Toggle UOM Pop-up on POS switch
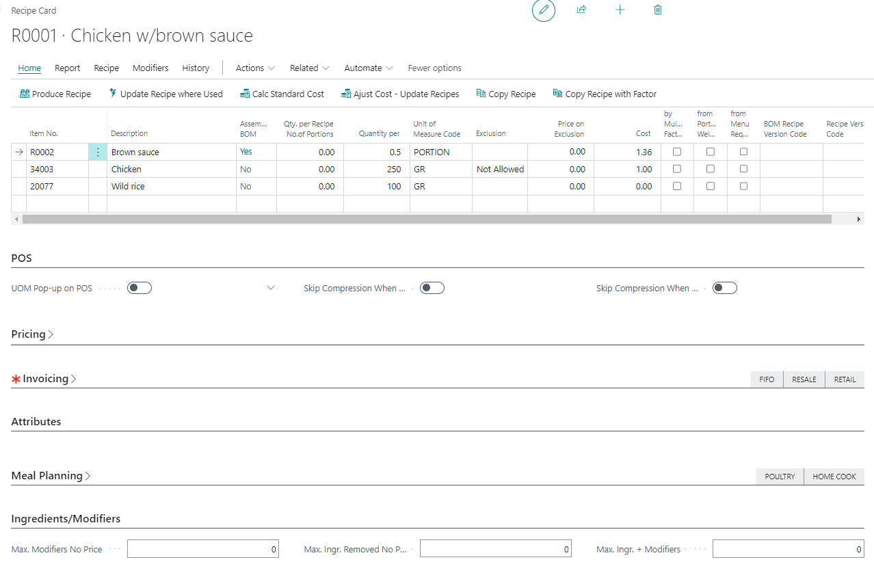The image size is (874, 588). [x=140, y=288]
